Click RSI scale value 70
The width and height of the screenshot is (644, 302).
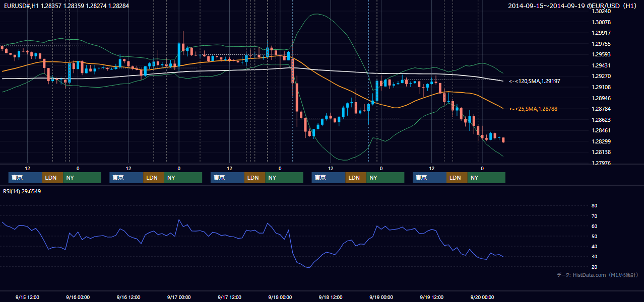coord(594,216)
